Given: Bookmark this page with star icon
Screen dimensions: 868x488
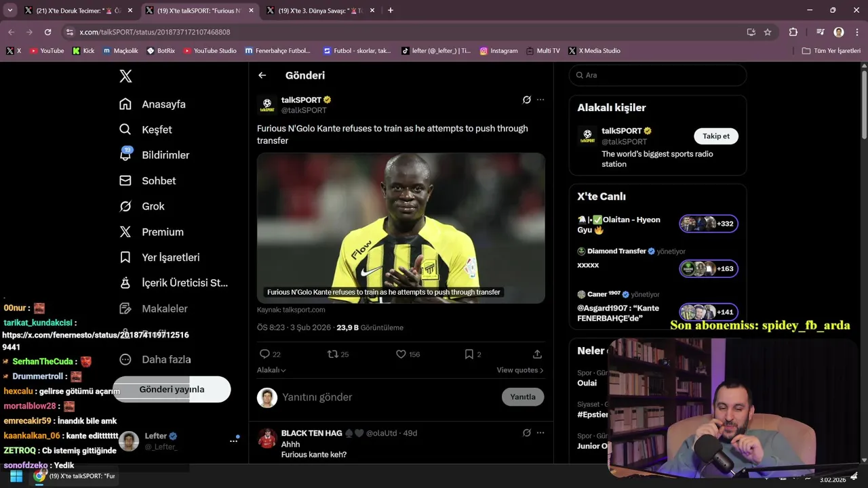Looking at the screenshot, I should [x=768, y=32].
